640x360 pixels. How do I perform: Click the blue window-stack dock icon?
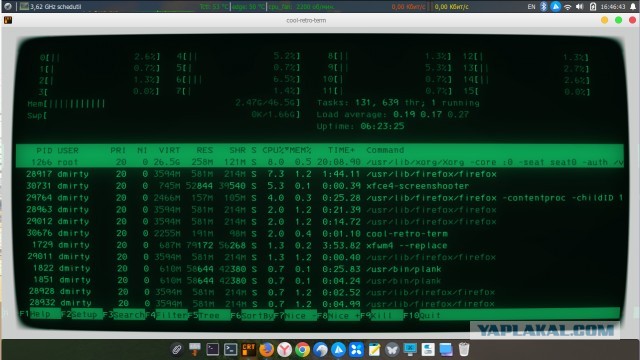pos(446,350)
